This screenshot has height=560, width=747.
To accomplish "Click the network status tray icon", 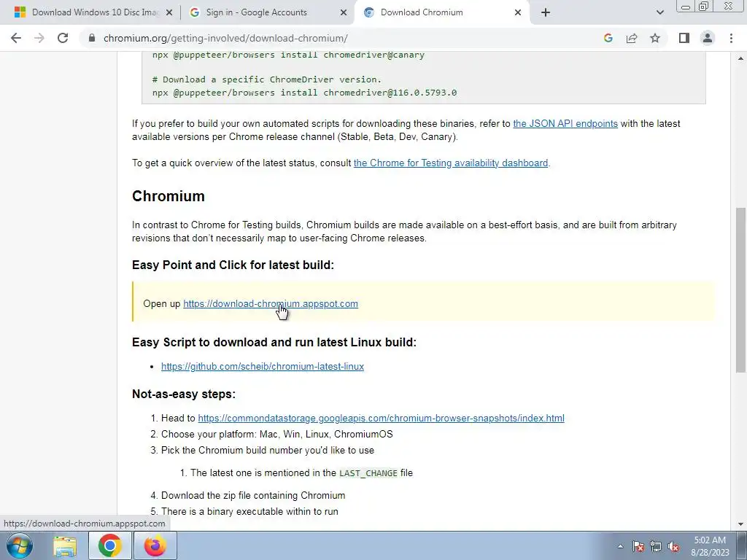I will point(656,546).
